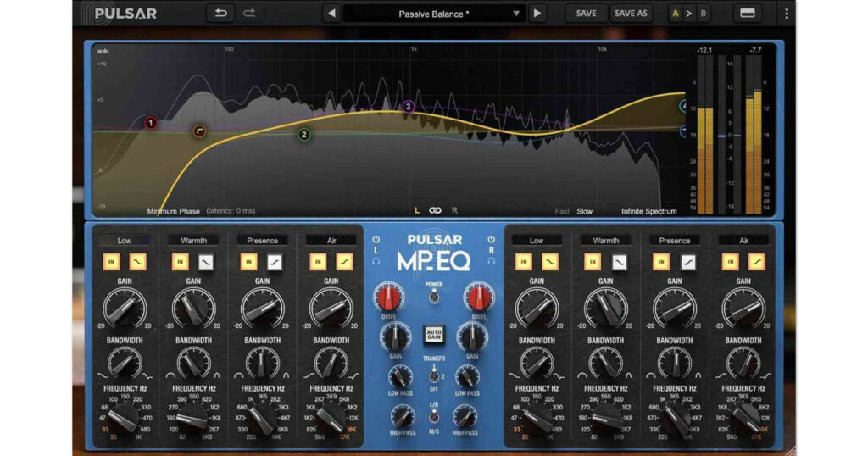Image resolution: width=868 pixels, height=456 pixels.
Task: Select band node 1 on the EQ graph
Action: pyautogui.click(x=151, y=123)
